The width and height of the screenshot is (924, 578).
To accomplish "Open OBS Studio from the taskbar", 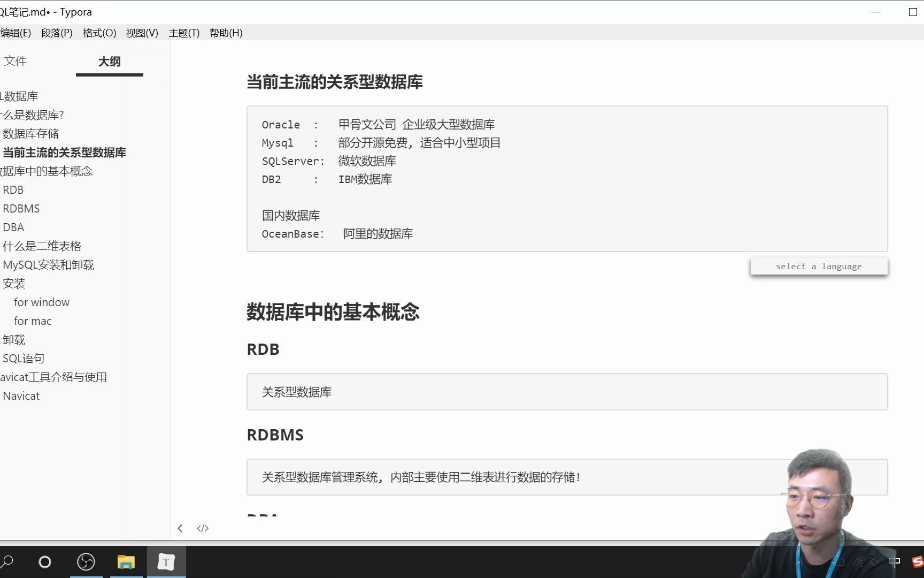I will tap(86, 562).
